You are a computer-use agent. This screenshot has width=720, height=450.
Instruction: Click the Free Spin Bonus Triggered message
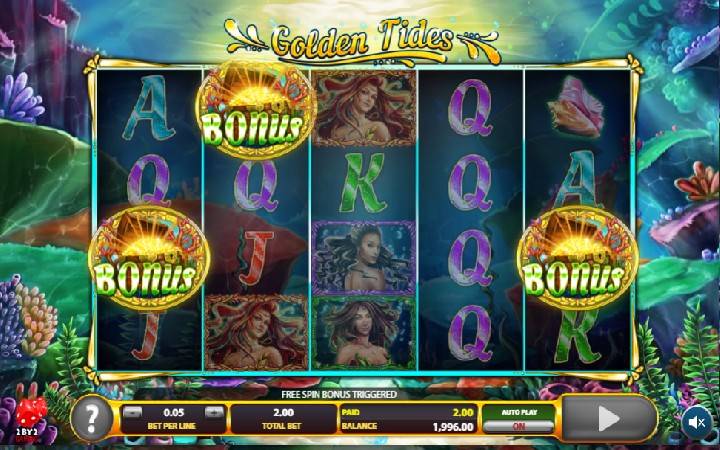(x=339, y=394)
